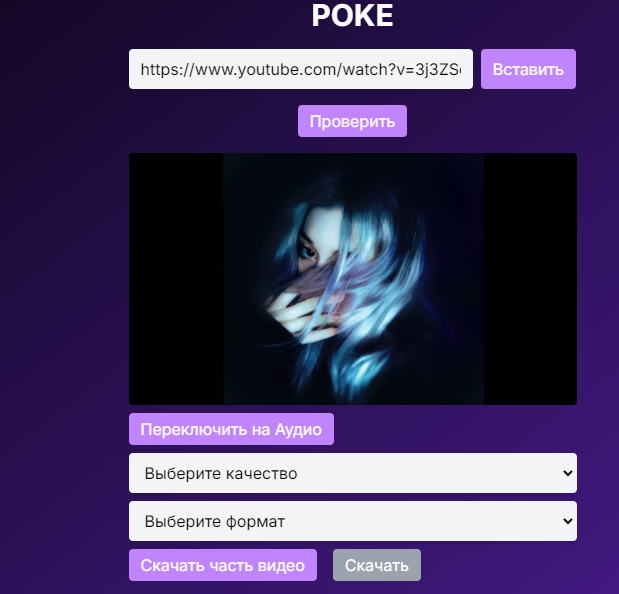Click the gray Скачать download button
Image resolution: width=619 pixels, height=594 pixels.
[377, 565]
